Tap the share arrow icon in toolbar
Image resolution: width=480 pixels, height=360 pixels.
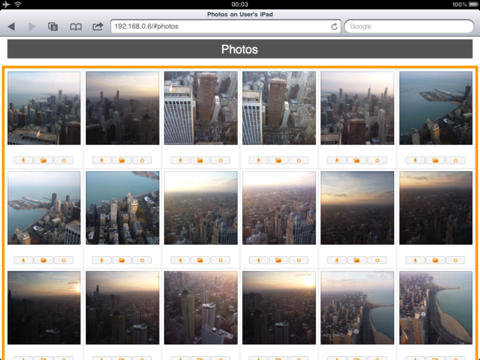click(x=98, y=26)
